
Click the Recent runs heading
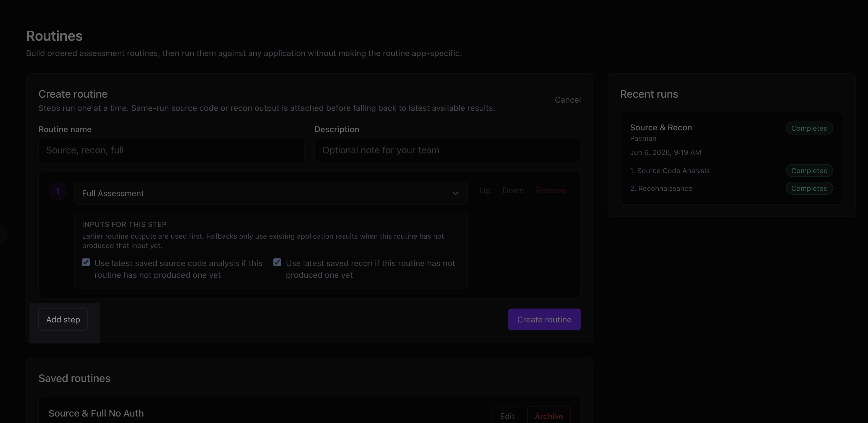click(649, 94)
